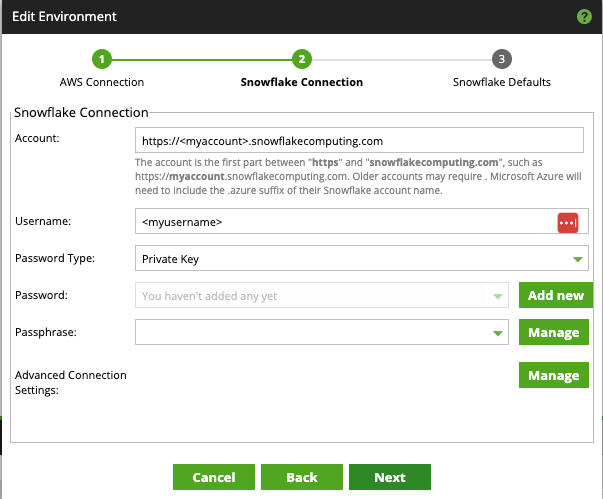This screenshot has height=499, width=603.
Task: Click the account help text paragraph
Action: coord(358,176)
